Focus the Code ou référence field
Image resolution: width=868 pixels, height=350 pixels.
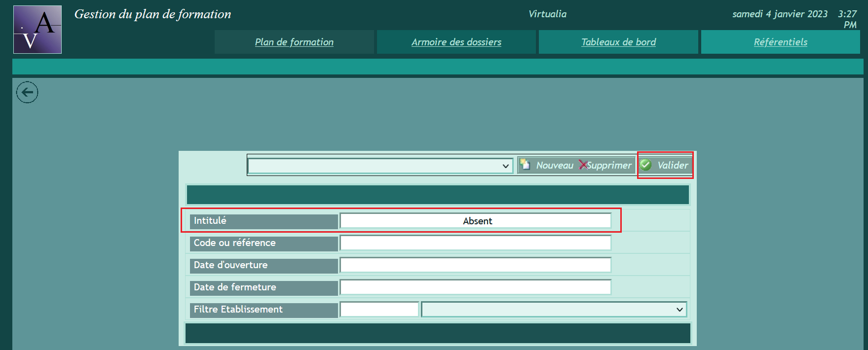pos(476,243)
